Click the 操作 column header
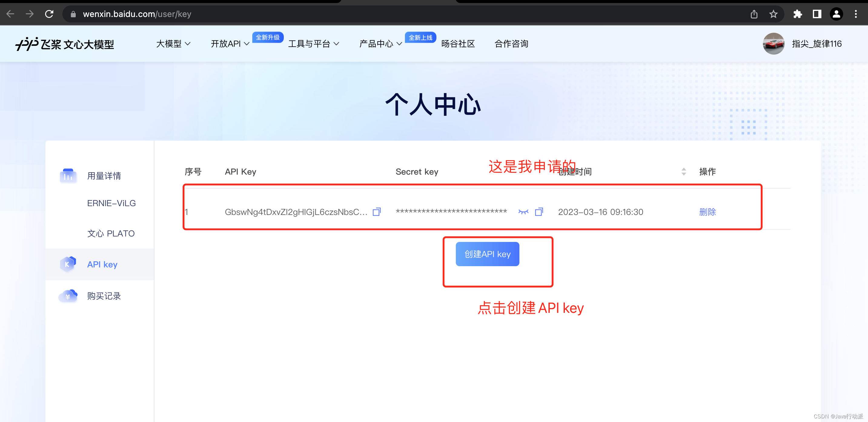Viewport: 868px width, 422px height. click(x=707, y=172)
